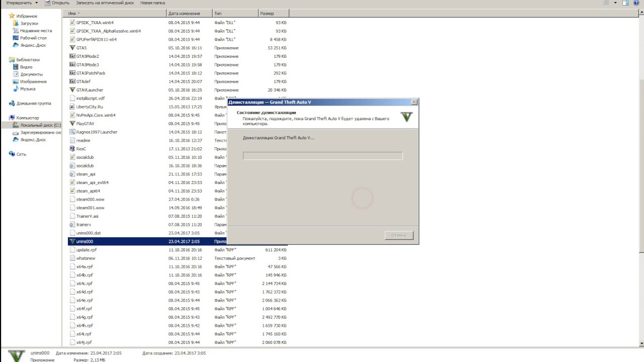Select the GFSDK_TXAA.win64 DLL icon
This screenshot has width=644, height=362.
(72, 23)
